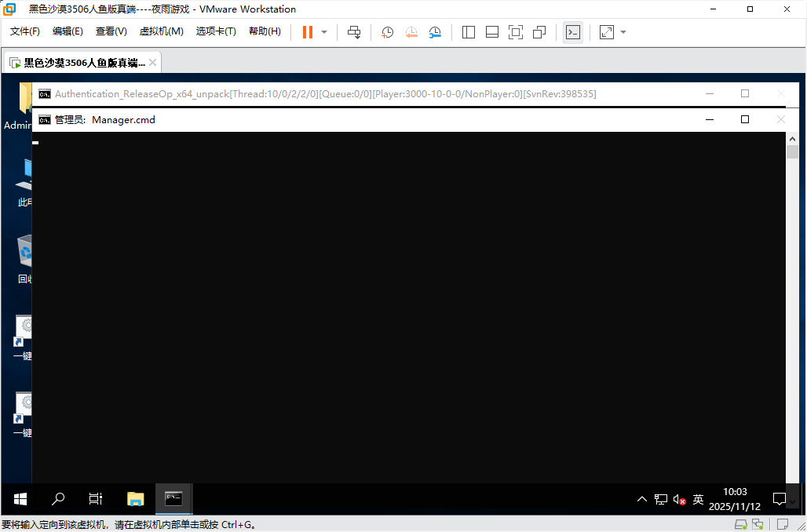Open the snapshot manager icon
Viewport: 807px width, 532px height.
(435, 32)
